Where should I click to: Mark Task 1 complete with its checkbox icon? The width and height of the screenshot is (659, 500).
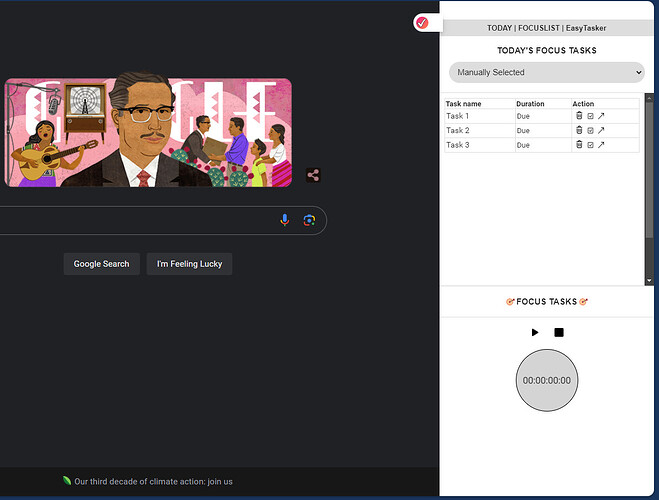(x=590, y=116)
